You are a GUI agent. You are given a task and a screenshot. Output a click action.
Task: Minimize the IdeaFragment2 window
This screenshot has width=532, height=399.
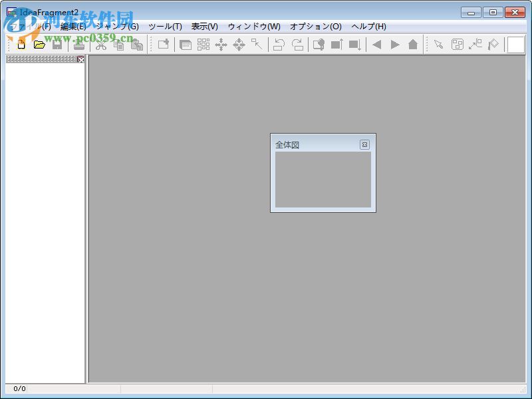pos(471,13)
